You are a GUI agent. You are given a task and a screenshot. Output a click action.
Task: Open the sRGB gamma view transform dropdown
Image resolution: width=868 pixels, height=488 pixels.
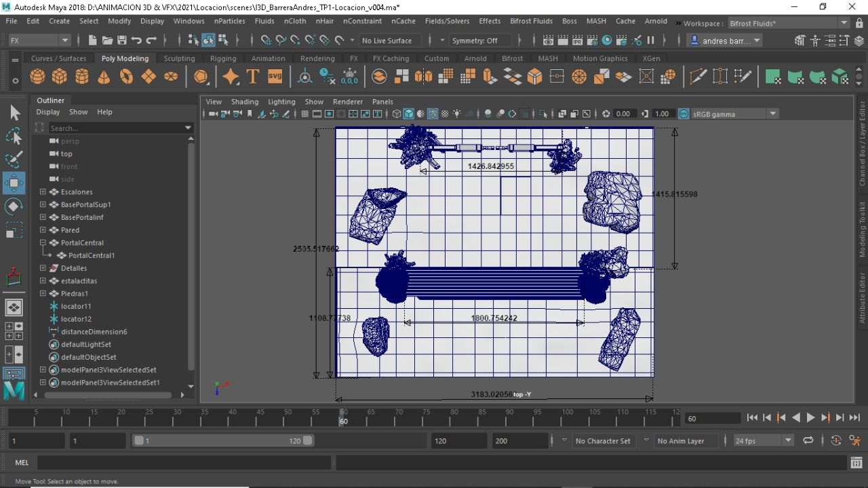(x=734, y=114)
